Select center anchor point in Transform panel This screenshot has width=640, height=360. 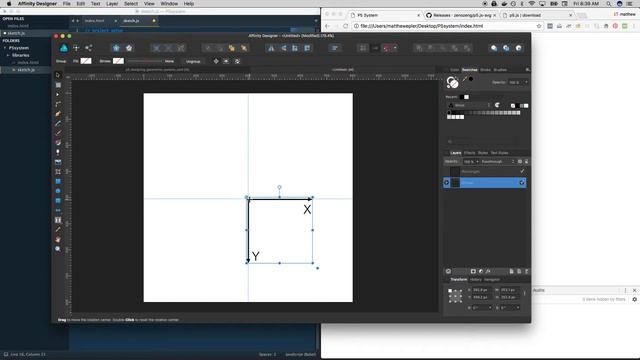[455, 296]
